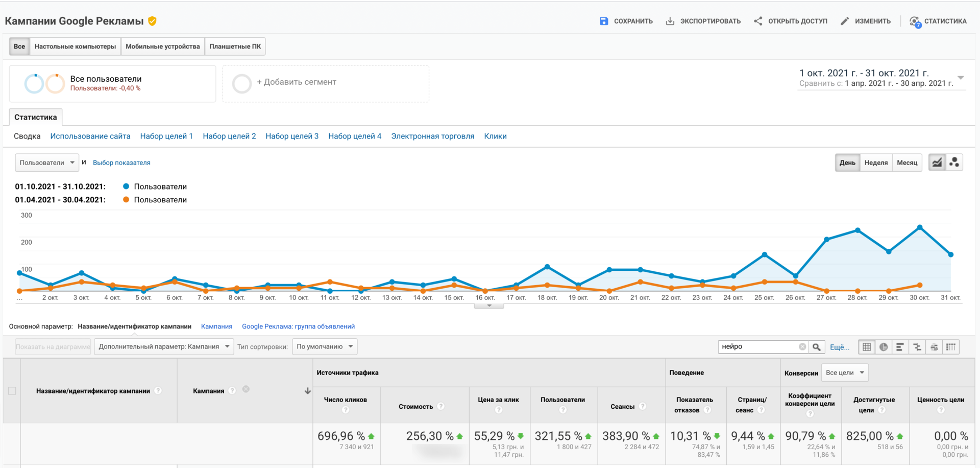Open the Все цели conversions dropdown
The height and width of the screenshot is (468, 980).
pos(845,372)
